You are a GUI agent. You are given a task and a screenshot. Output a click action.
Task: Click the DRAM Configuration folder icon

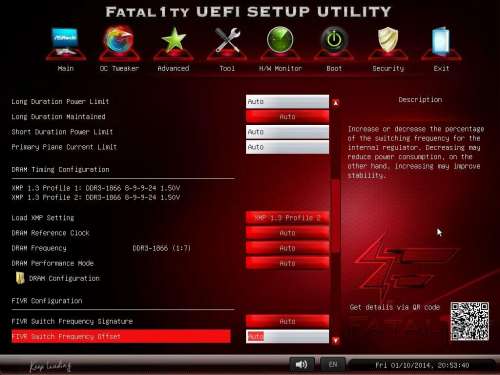[20, 278]
